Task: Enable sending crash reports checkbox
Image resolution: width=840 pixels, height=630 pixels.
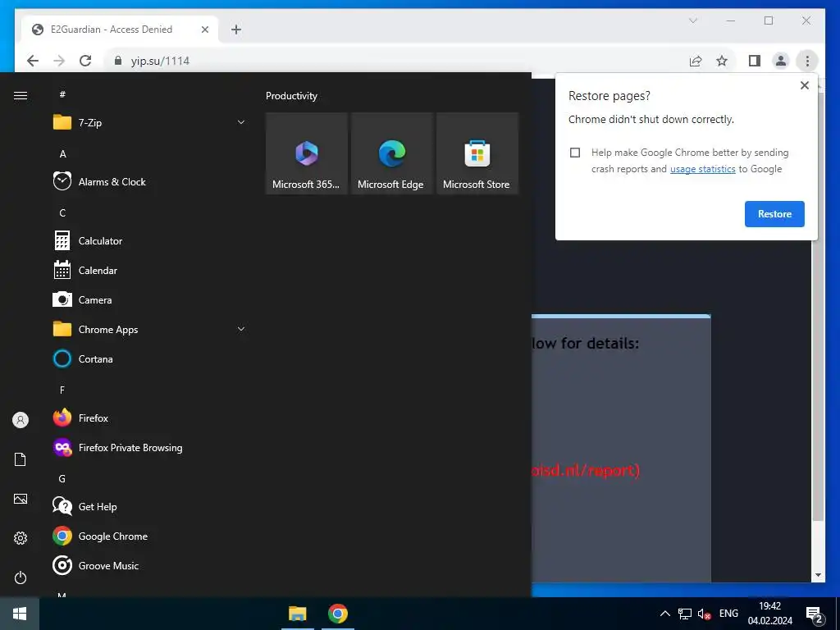Action: (575, 153)
